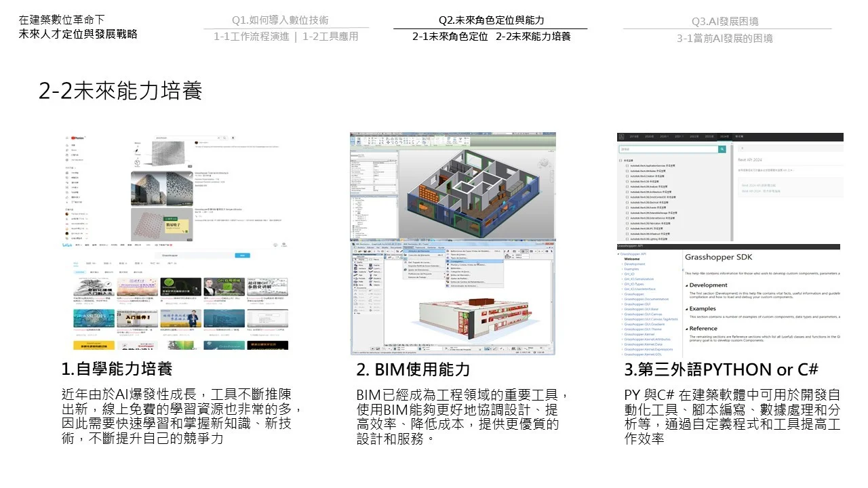
Task: Collapse the Reference section heading triangle
Action: coord(686,328)
